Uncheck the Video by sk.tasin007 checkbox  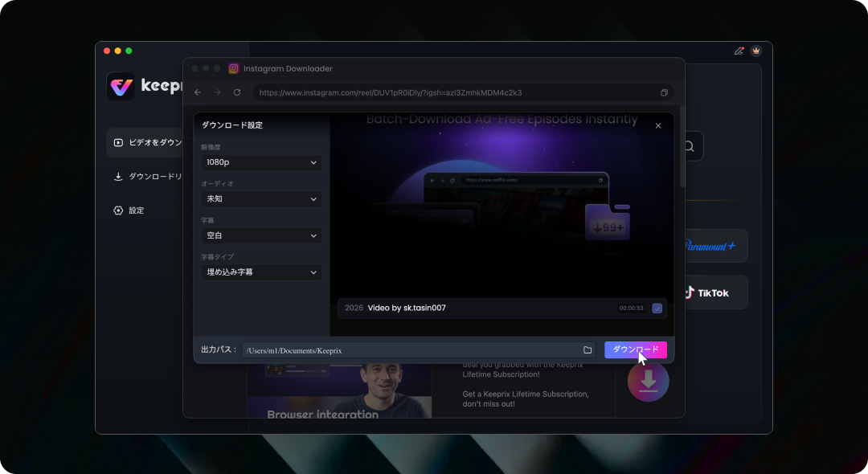pos(657,308)
